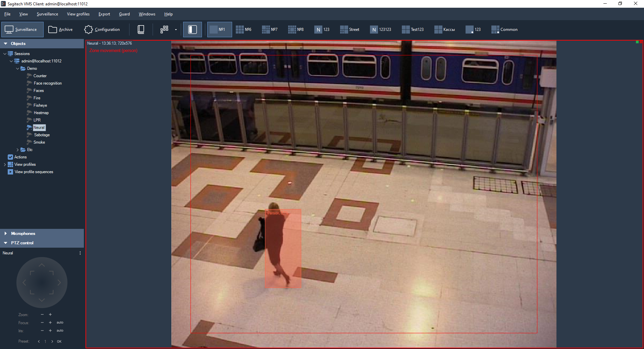Viewport: 644px width, 349px height.
Task: Select the №6 grid view profile
Action: (x=244, y=30)
